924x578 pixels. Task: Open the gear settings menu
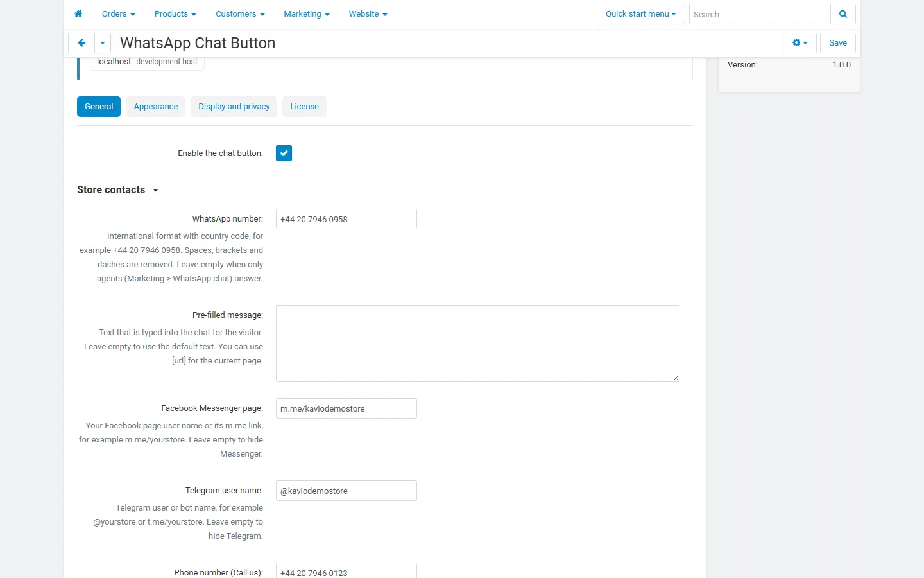pyautogui.click(x=800, y=43)
